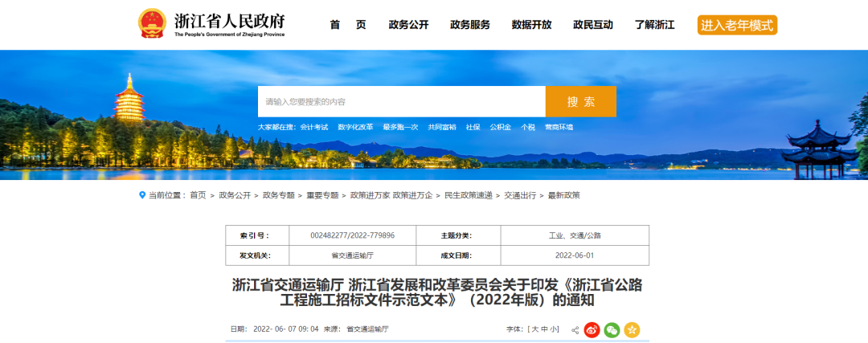Click the article title about 招标文件示范文本
Viewport: 868px width, 343px height.
pos(437,293)
